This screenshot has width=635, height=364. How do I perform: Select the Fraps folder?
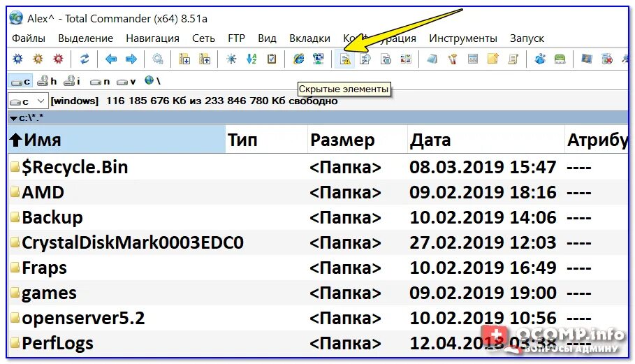coord(44,268)
